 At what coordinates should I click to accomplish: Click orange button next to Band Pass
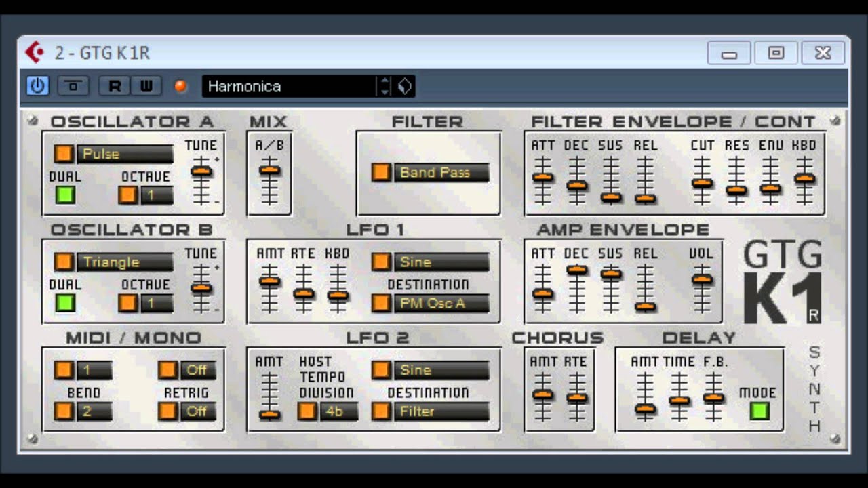coord(381,172)
